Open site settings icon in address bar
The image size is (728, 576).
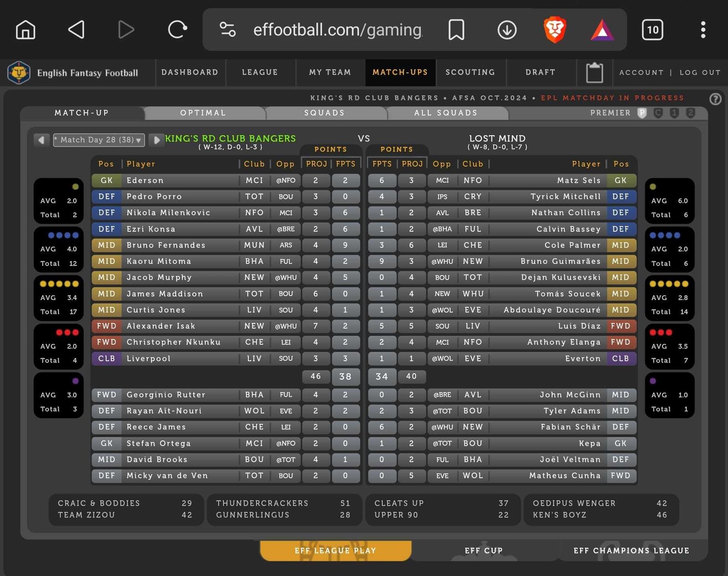[x=227, y=30]
